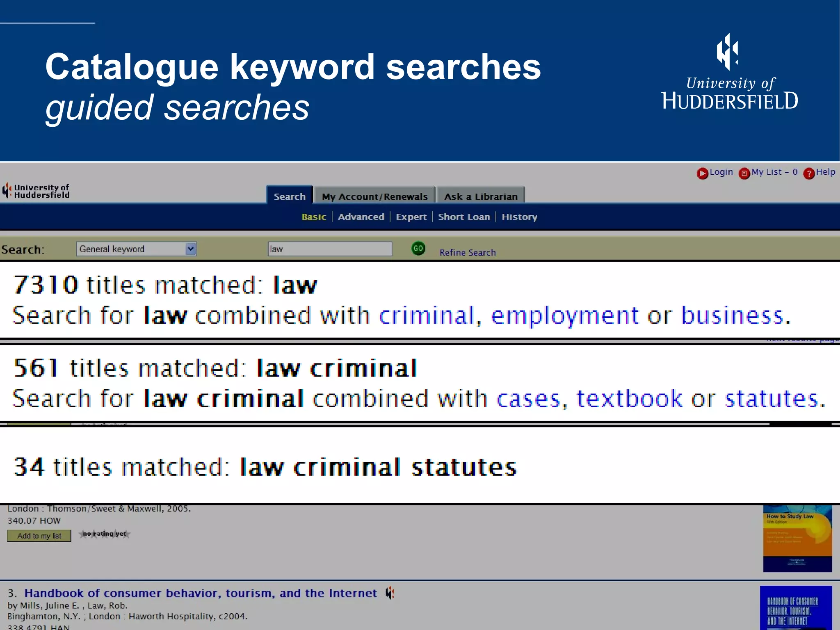
Task: Click the statutes suggested keyword link
Action: pyautogui.click(x=772, y=399)
